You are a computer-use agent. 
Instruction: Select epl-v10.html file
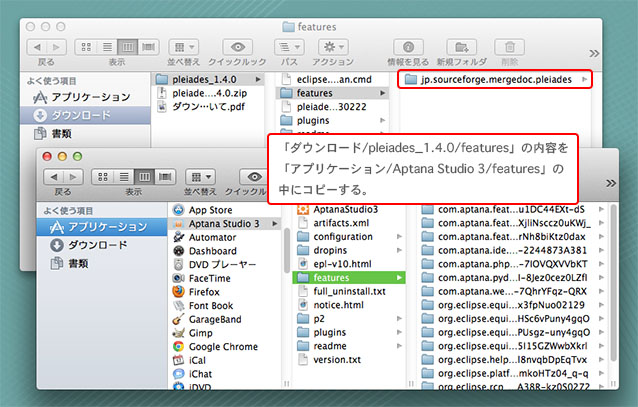coord(349,264)
